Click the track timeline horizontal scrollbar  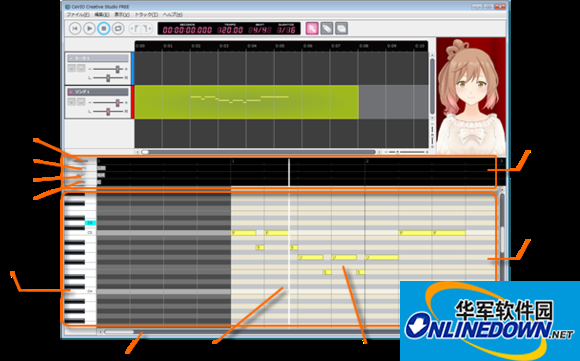[258, 152]
